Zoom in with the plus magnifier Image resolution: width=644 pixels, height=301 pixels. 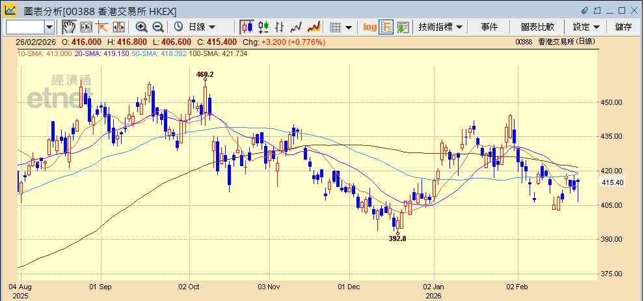tap(141, 27)
